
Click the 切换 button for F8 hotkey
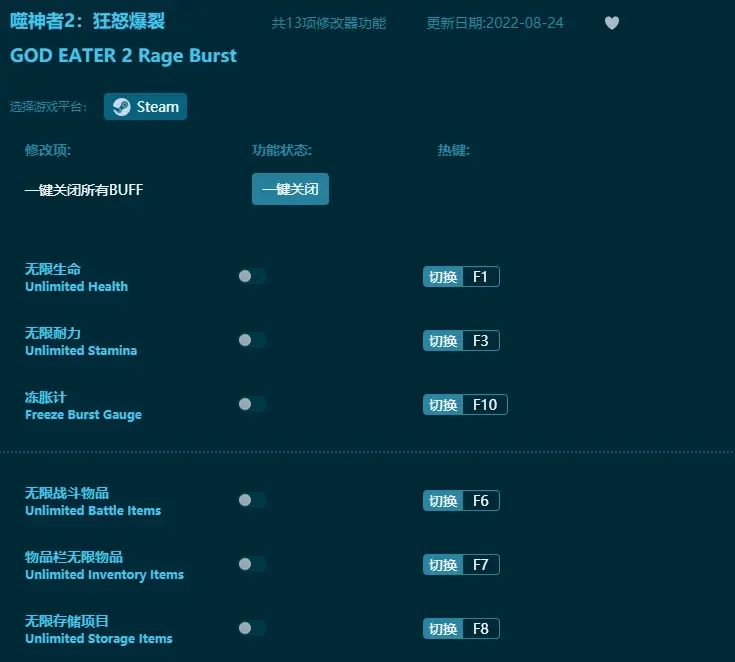(x=443, y=629)
